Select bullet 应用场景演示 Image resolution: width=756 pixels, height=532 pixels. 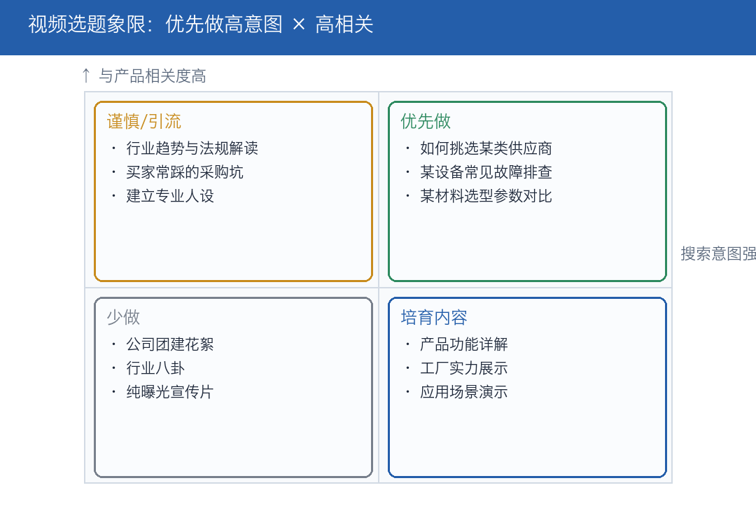point(463,391)
